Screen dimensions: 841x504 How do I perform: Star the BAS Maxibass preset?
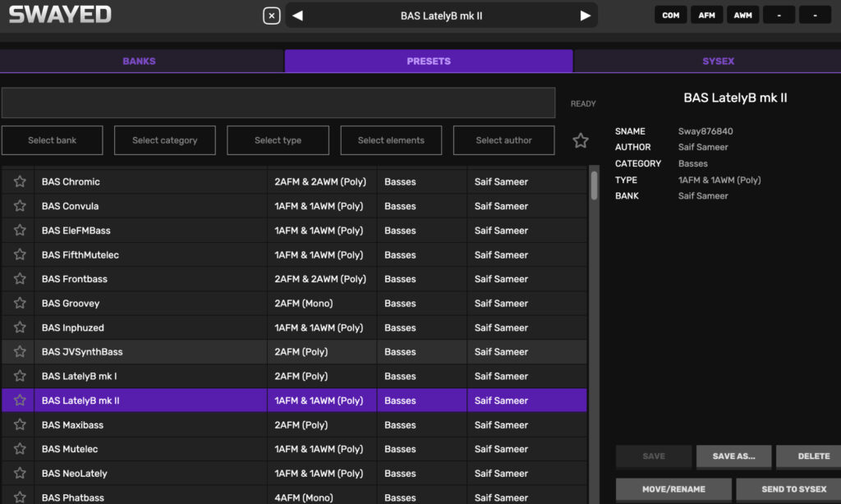[20, 425]
